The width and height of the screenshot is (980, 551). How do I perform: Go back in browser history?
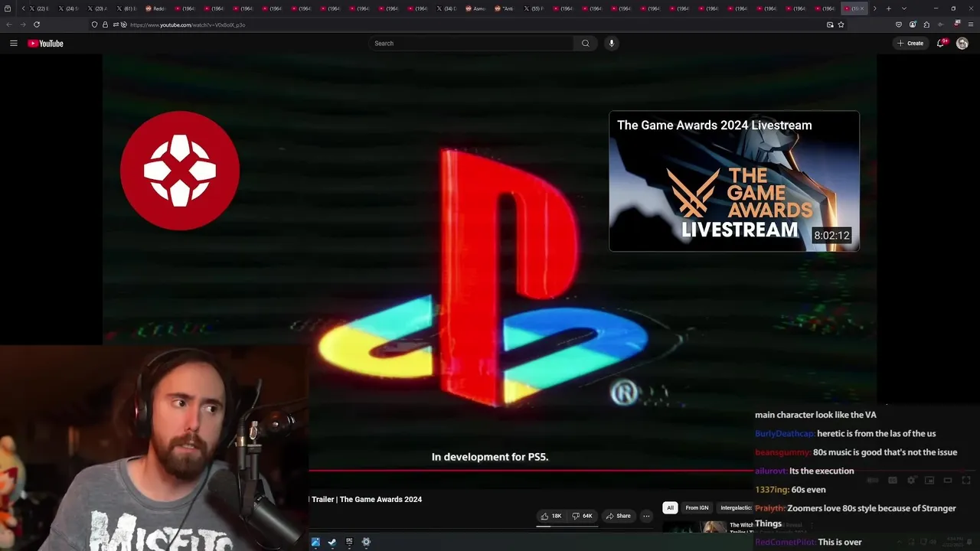coord(9,24)
